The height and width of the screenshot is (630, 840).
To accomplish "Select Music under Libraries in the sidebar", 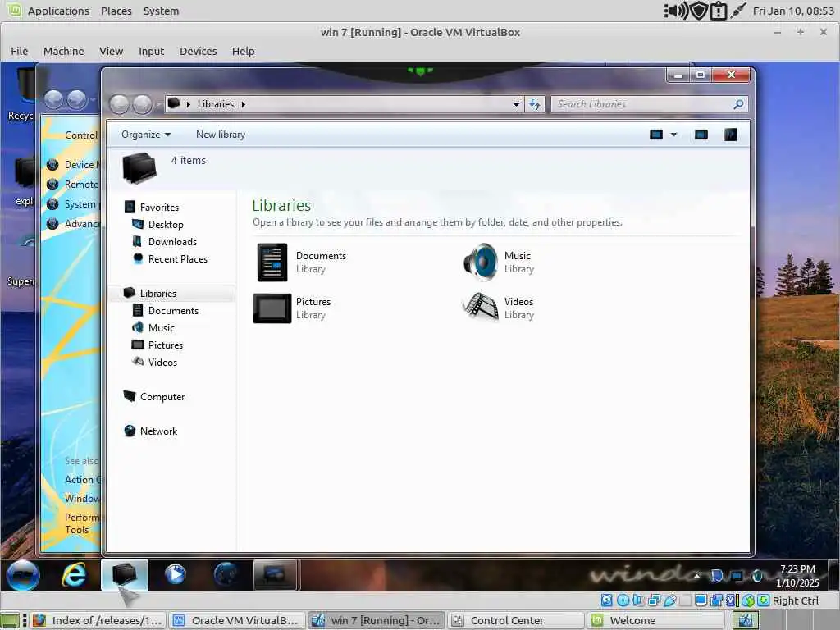I will (162, 328).
